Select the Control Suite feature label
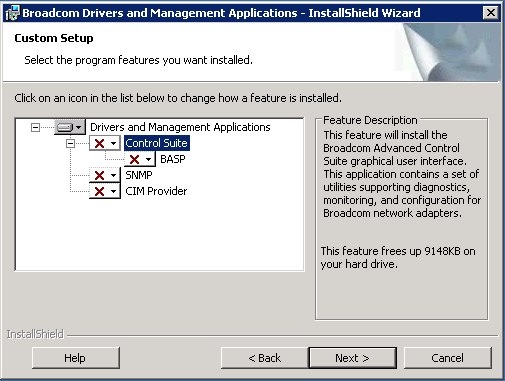This screenshot has height=381, width=505. pyautogui.click(x=157, y=143)
